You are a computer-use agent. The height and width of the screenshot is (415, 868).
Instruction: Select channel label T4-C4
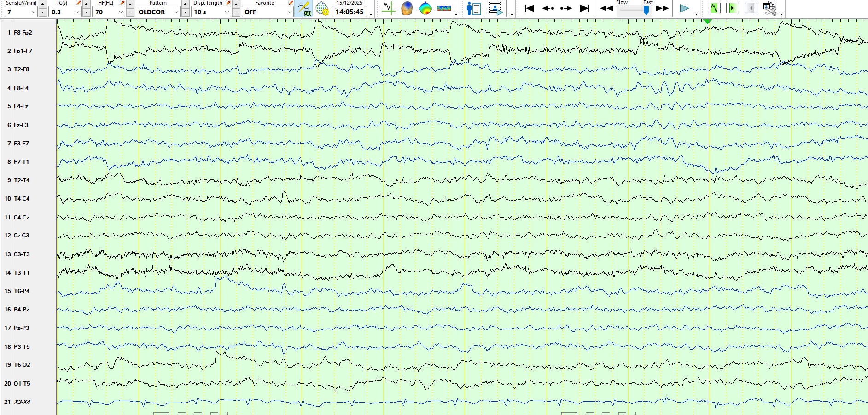tap(22, 199)
